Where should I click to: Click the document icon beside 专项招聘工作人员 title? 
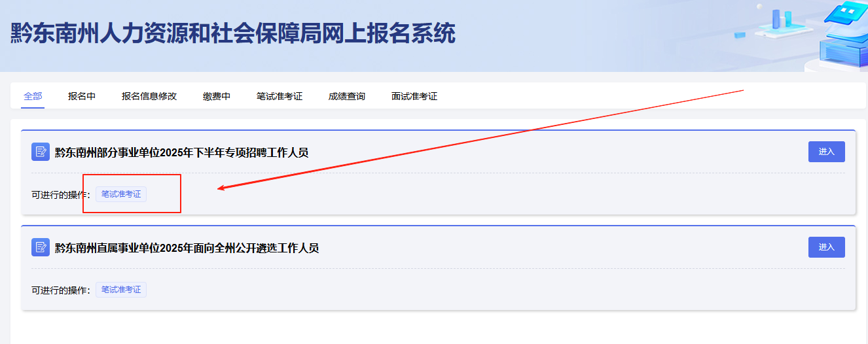pyautogui.click(x=41, y=152)
